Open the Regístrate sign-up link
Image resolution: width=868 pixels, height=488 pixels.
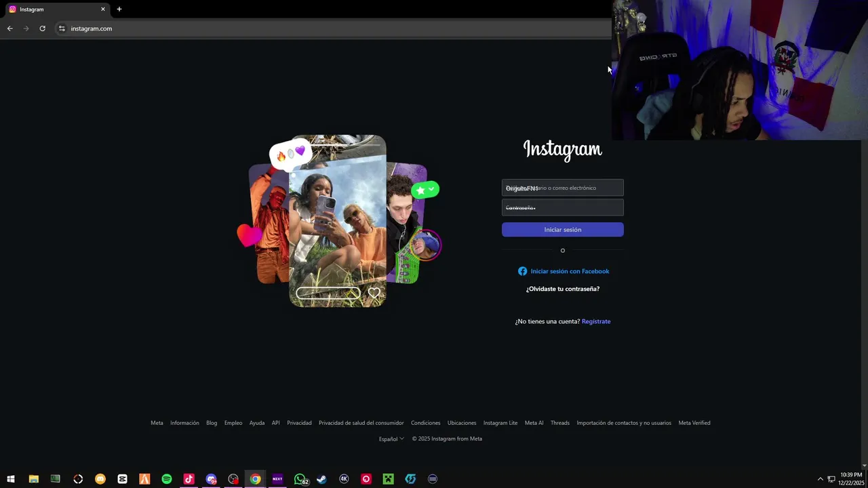(596, 321)
